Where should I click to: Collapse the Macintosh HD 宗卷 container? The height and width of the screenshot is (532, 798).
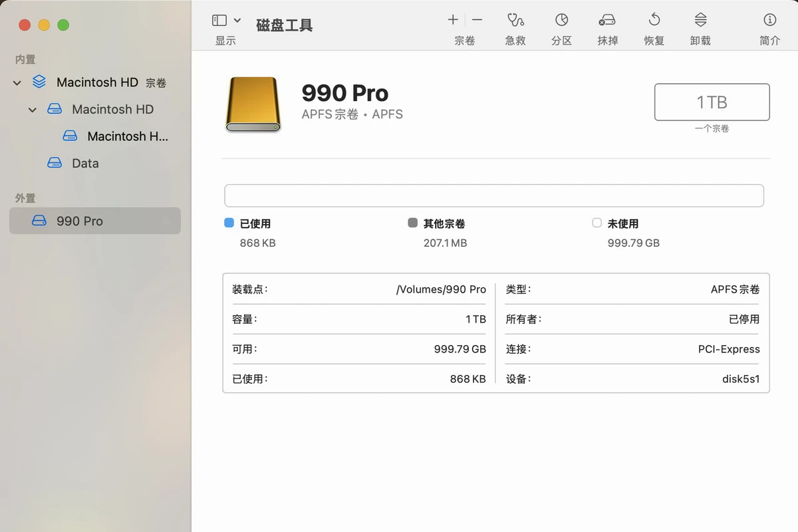[x=17, y=83]
